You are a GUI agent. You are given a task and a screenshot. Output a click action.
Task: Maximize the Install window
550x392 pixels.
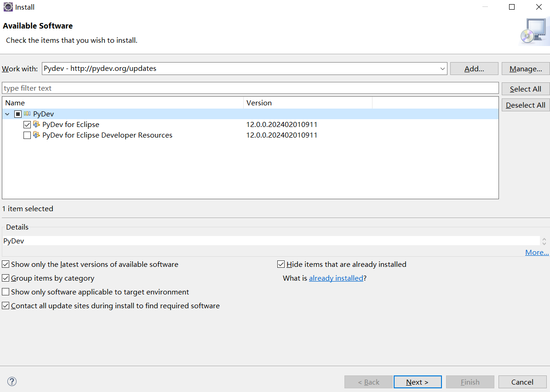click(x=512, y=7)
